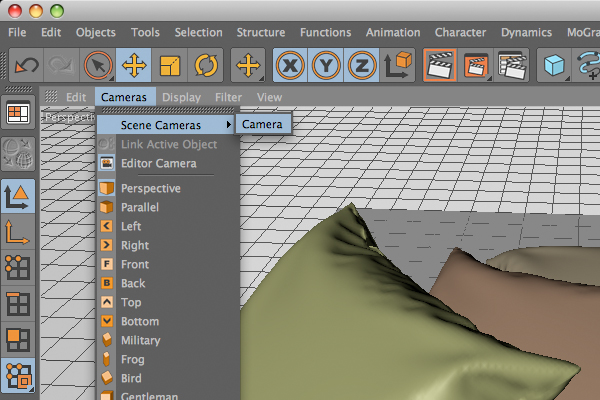Toggle the Z axis lock

click(x=361, y=65)
